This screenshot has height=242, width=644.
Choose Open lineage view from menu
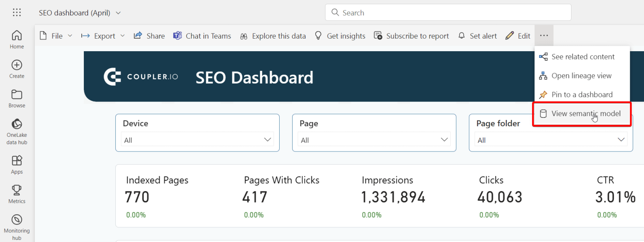[x=581, y=76]
